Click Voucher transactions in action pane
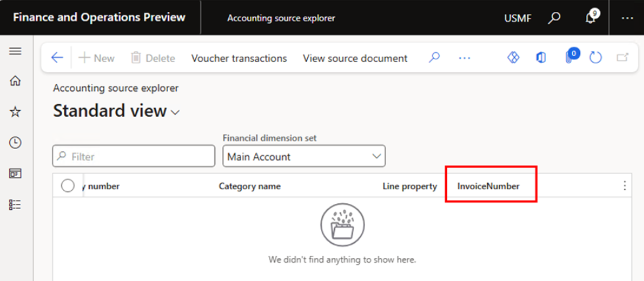The height and width of the screenshot is (281, 644). click(239, 58)
